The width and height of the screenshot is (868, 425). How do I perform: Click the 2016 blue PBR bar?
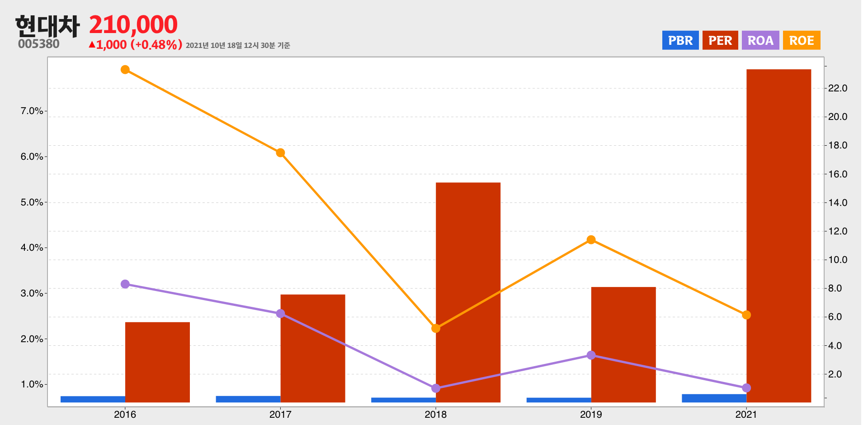click(x=93, y=399)
